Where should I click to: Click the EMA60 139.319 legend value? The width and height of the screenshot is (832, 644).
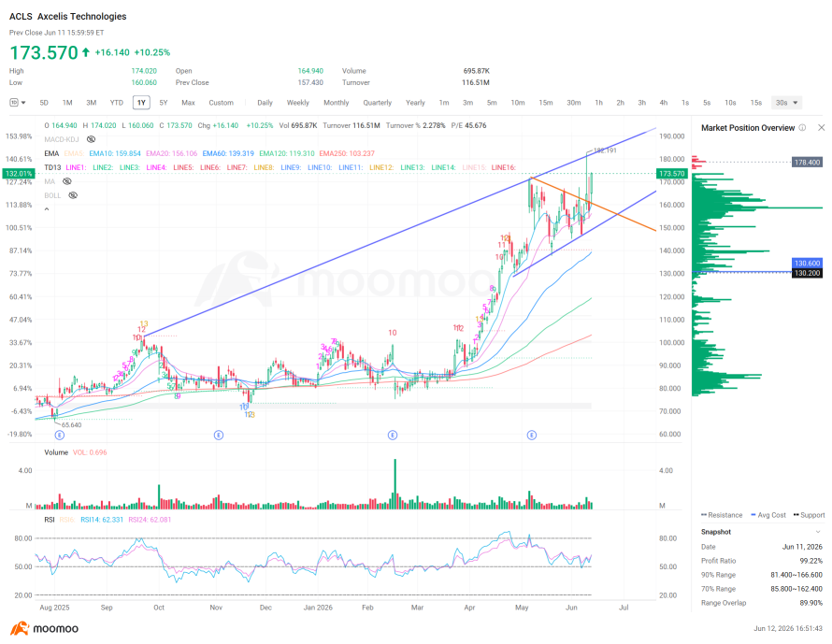[x=228, y=153]
